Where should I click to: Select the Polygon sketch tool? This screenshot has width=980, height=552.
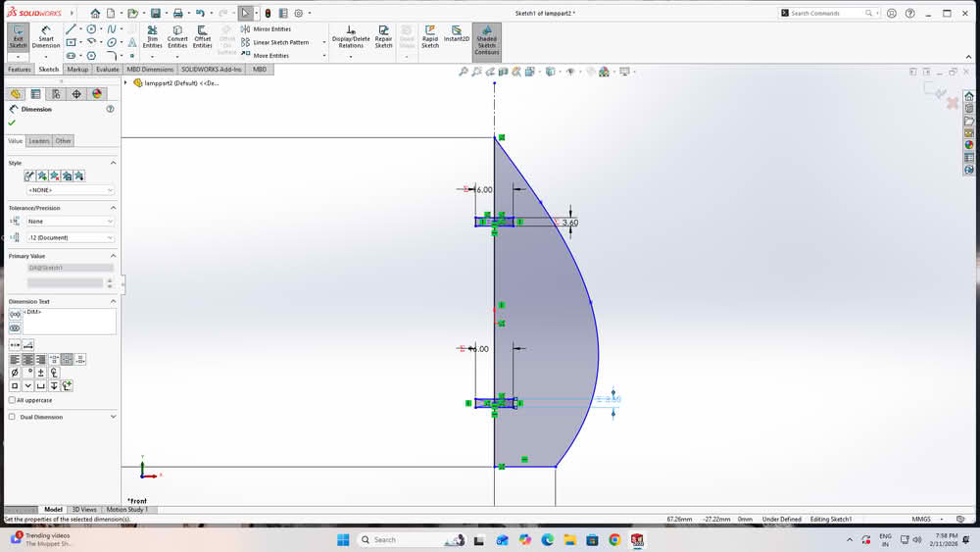point(91,56)
